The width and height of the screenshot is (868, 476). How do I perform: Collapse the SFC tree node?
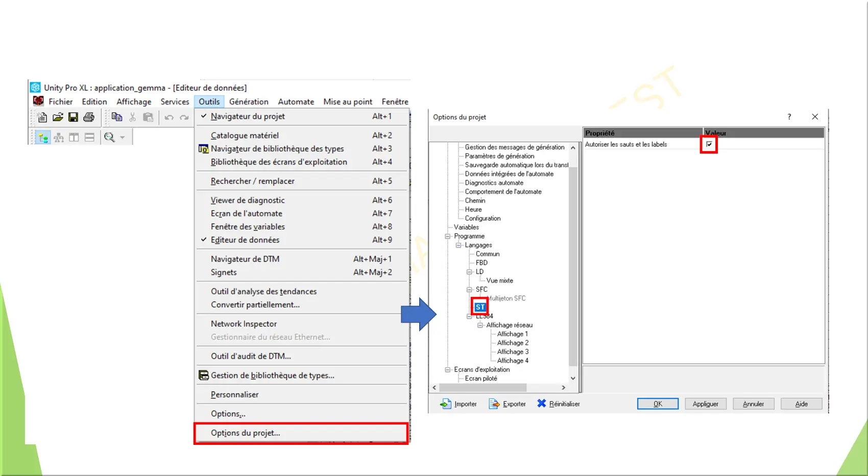[469, 289]
